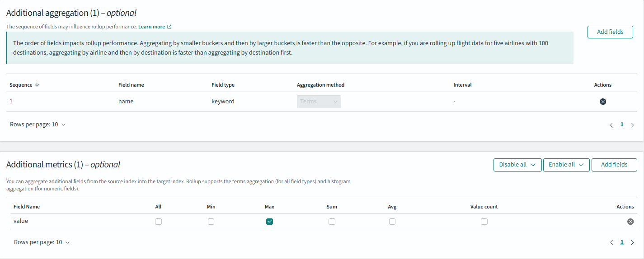
Task: Expand the Enable all dropdown
Action: click(x=566, y=165)
